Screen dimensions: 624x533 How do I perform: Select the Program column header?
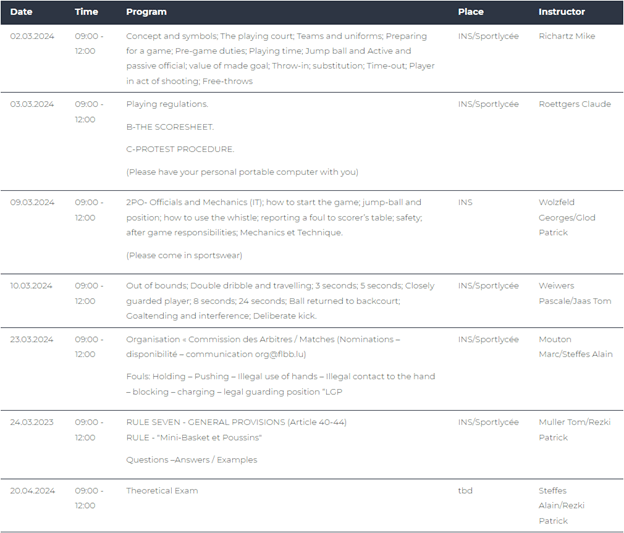(146, 12)
